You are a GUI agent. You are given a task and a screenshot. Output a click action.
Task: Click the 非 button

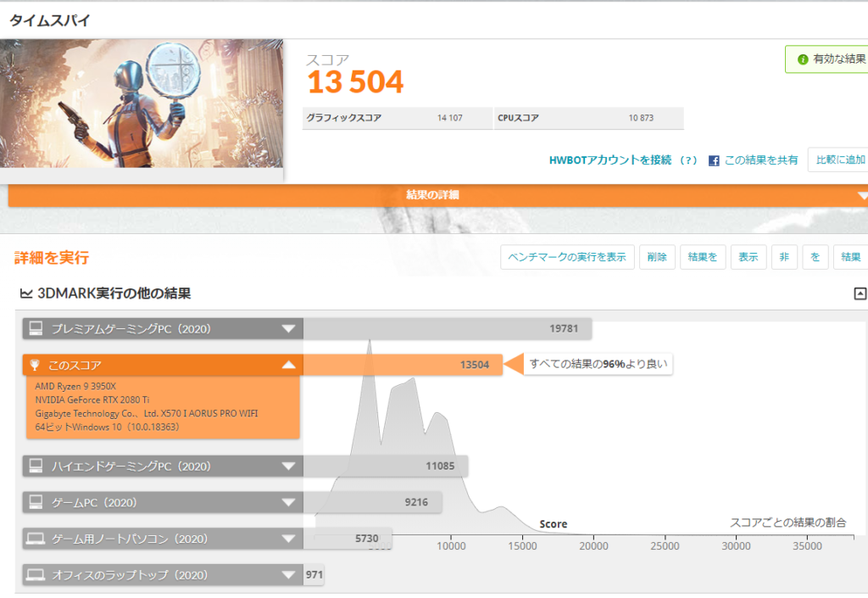(x=784, y=257)
